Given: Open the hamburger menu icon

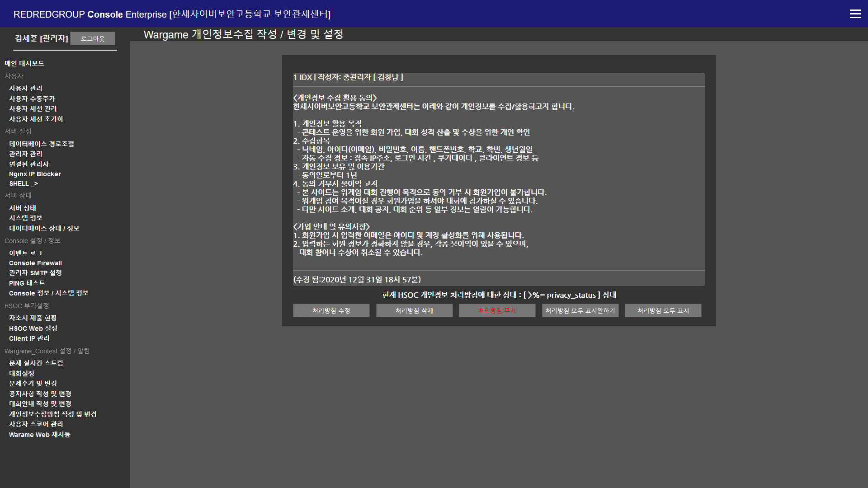Looking at the screenshot, I should [855, 14].
